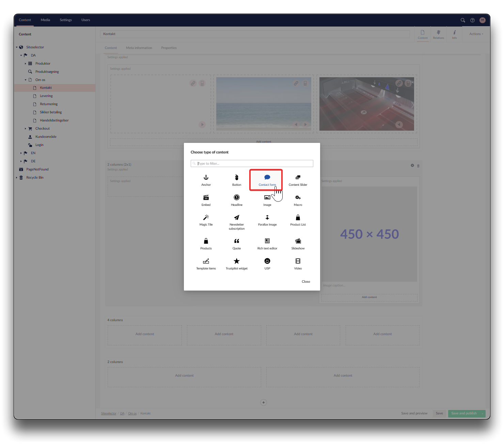Expand the DE language node
Image resolution: width=504 pixels, height=444 pixels.
21,161
